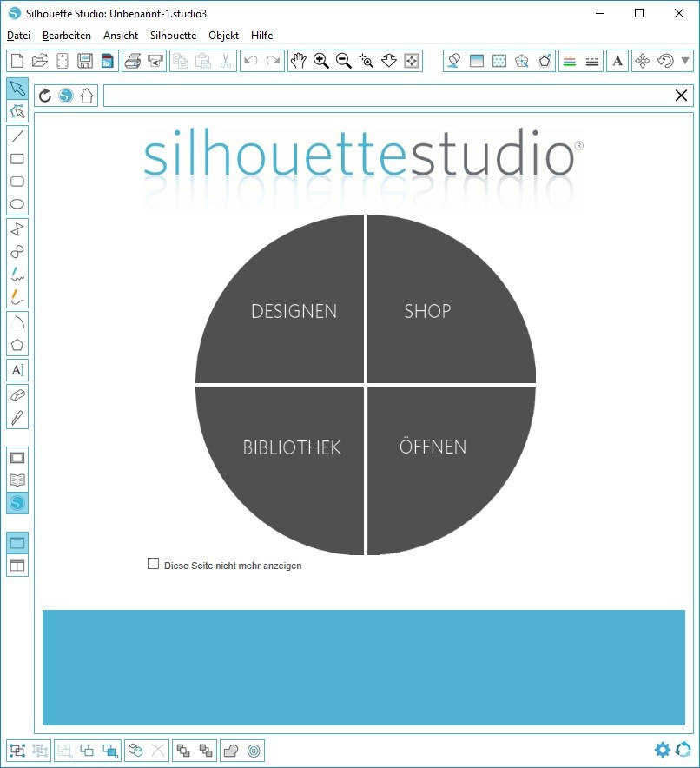Undo the last action
Viewport: 700px width, 768px height.
(251, 61)
